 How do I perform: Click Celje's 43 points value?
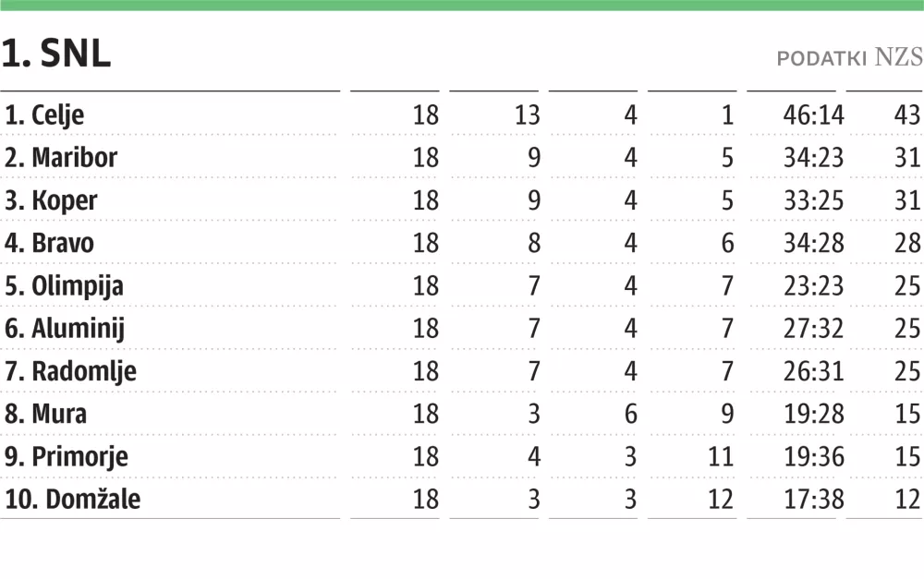[907, 115]
